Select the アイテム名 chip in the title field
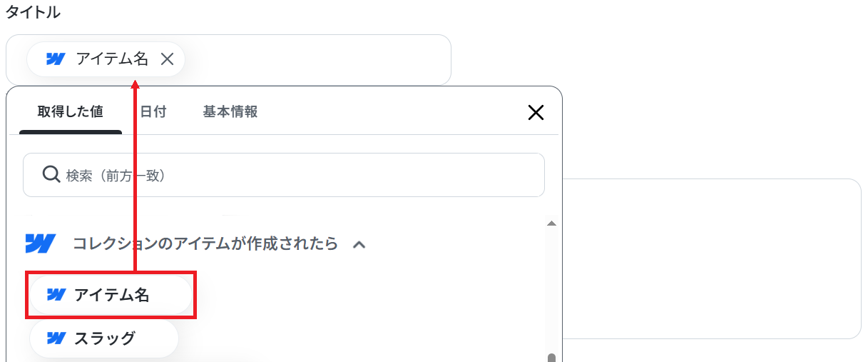Image resolution: width=868 pixels, height=362 pixels. click(x=106, y=59)
